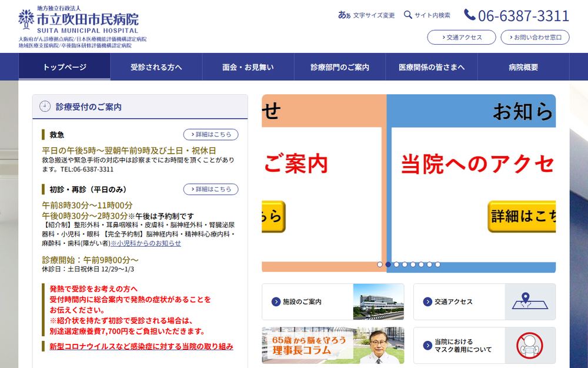
Task: Click サイト内検索 label
Action: pos(432,15)
